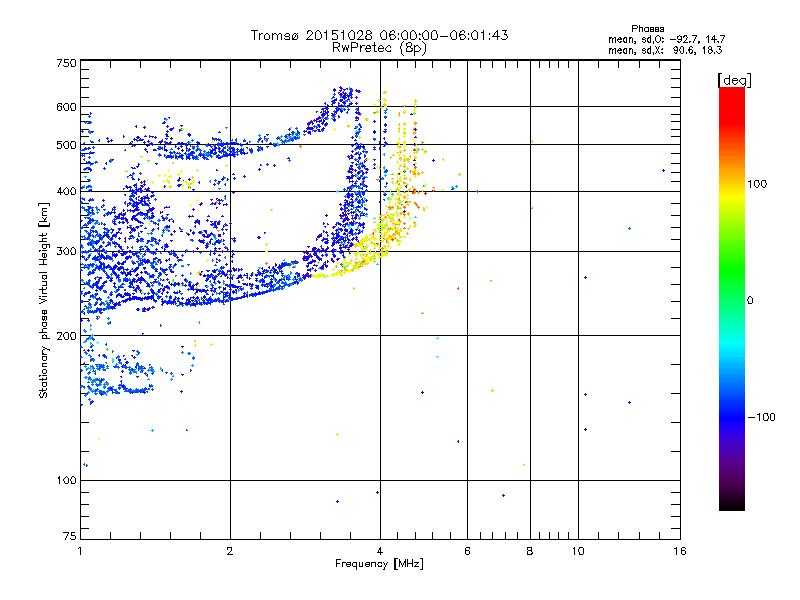
Task: Click the y-axis label '200'
Action: (66, 336)
